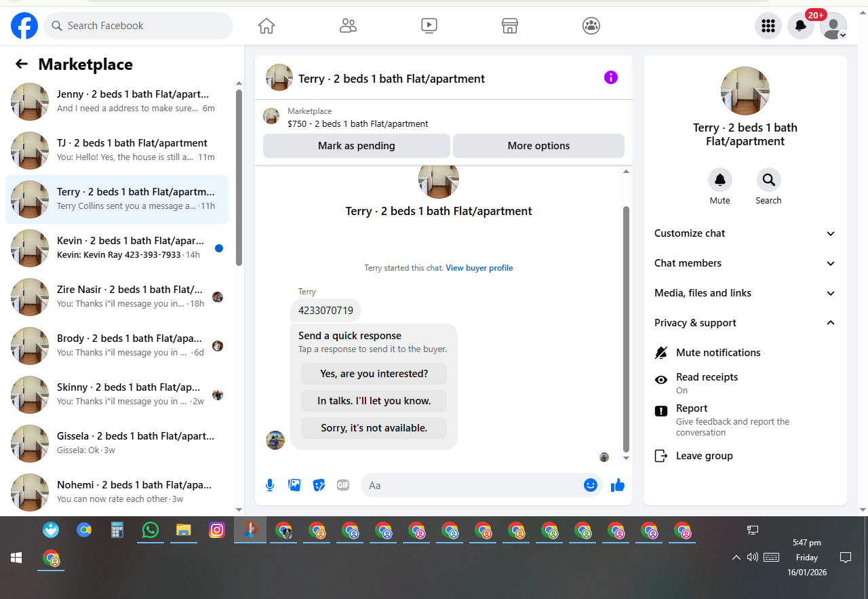The width and height of the screenshot is (868, 599).
Task: Open Calculator from the taskbar
Action: pyautogui.click(x=117, y=530)
